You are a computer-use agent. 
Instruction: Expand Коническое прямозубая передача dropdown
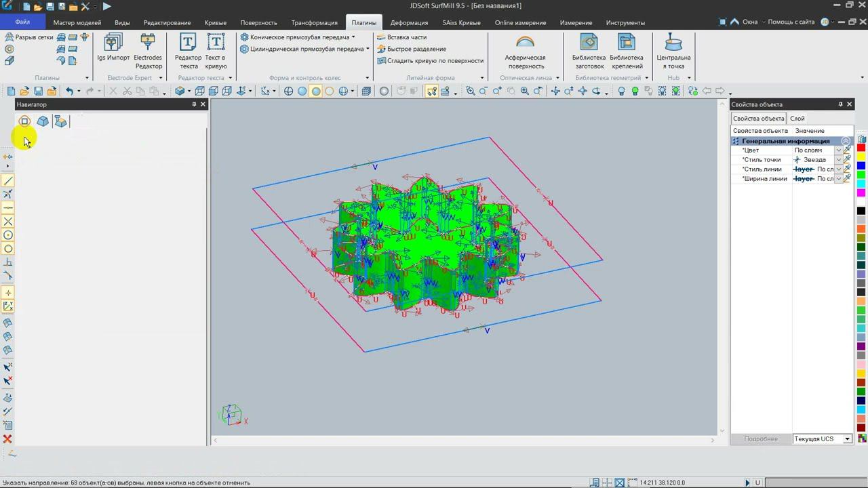(353, 37)
